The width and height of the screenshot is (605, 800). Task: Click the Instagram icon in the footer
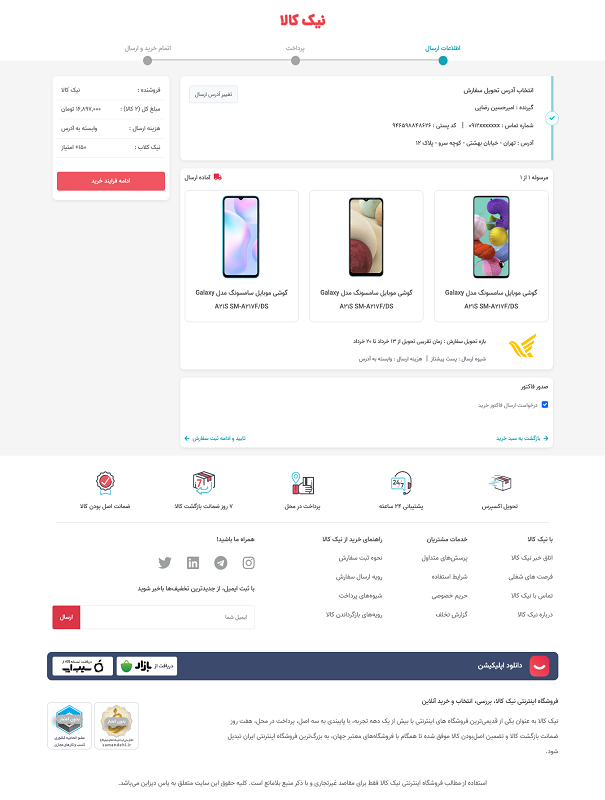(x=248, y=563)
